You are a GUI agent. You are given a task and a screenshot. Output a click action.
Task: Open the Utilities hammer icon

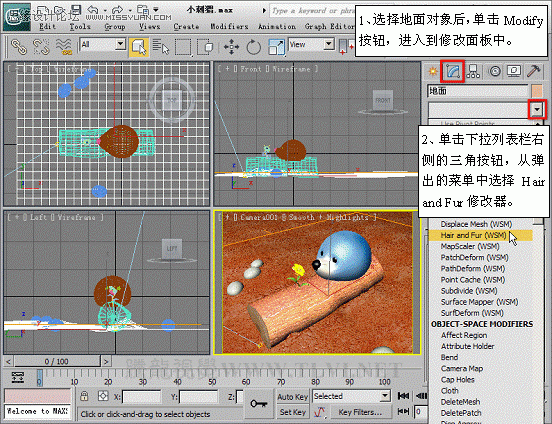coord(534,71)
